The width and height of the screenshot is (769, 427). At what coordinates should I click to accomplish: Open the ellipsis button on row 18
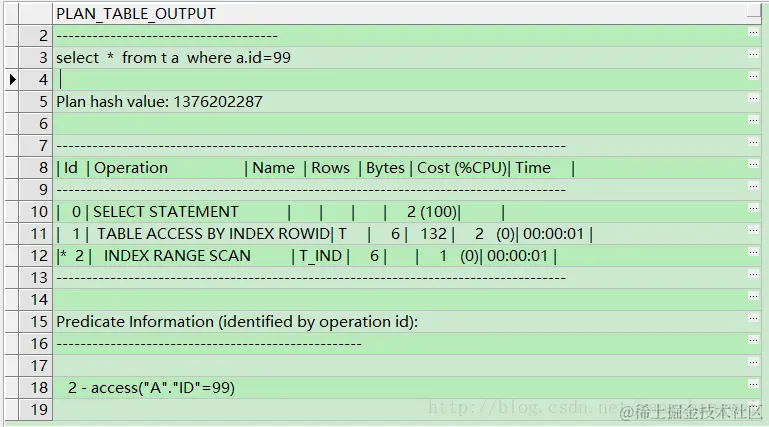point(754,385)
